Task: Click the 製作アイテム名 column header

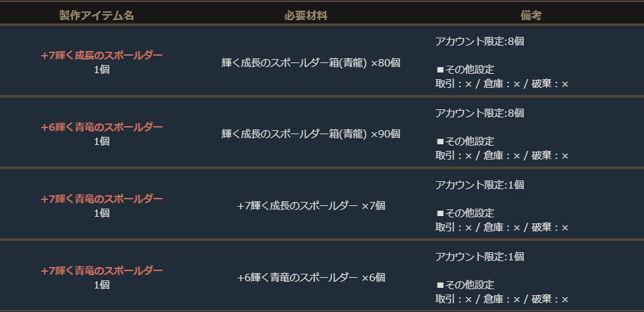Action: point(101,15)
